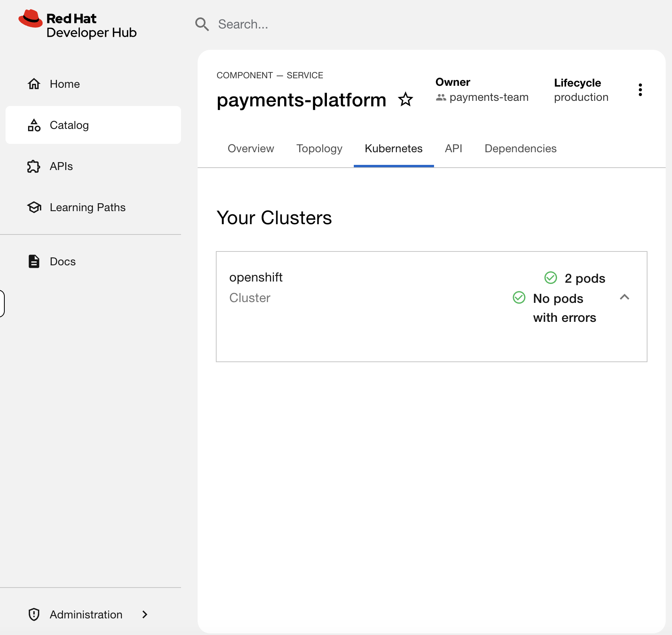Switch to the API tab
This screenshot has height=635, width=672.
(x=453, y=149)
